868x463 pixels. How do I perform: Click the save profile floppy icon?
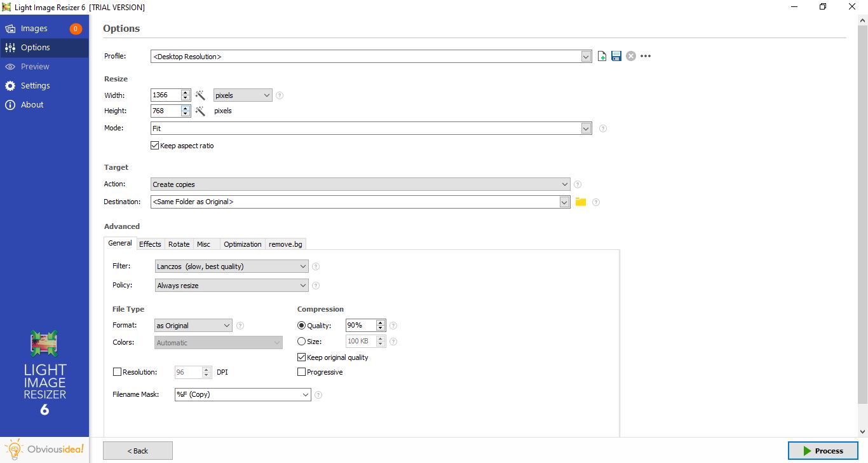point(616,56)
